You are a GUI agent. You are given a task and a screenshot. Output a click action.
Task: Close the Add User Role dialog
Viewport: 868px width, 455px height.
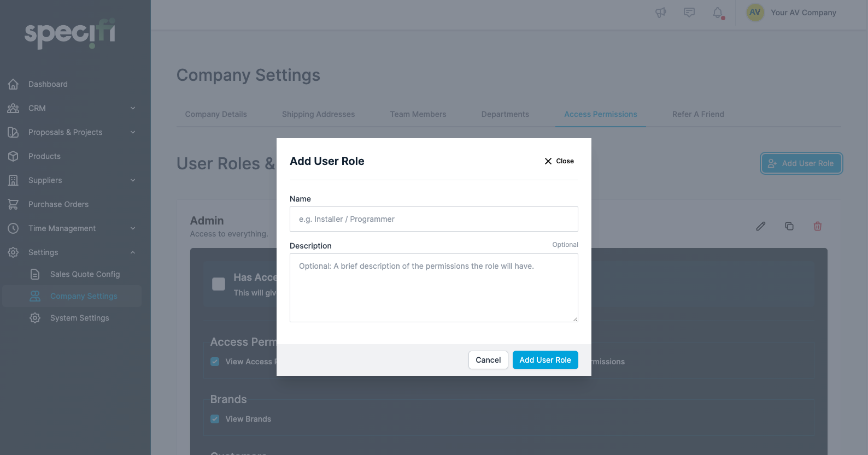559,161
